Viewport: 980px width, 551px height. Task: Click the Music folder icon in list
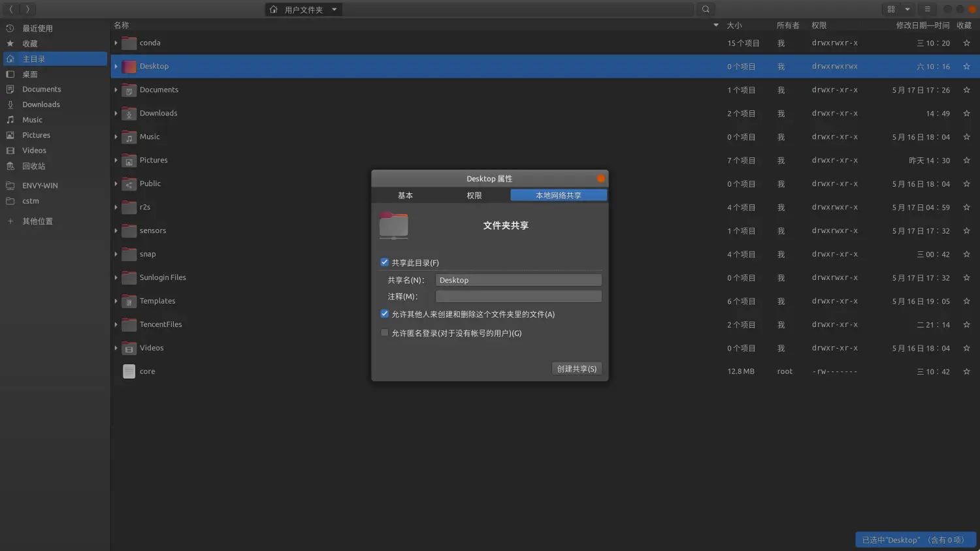click(129, 137)
